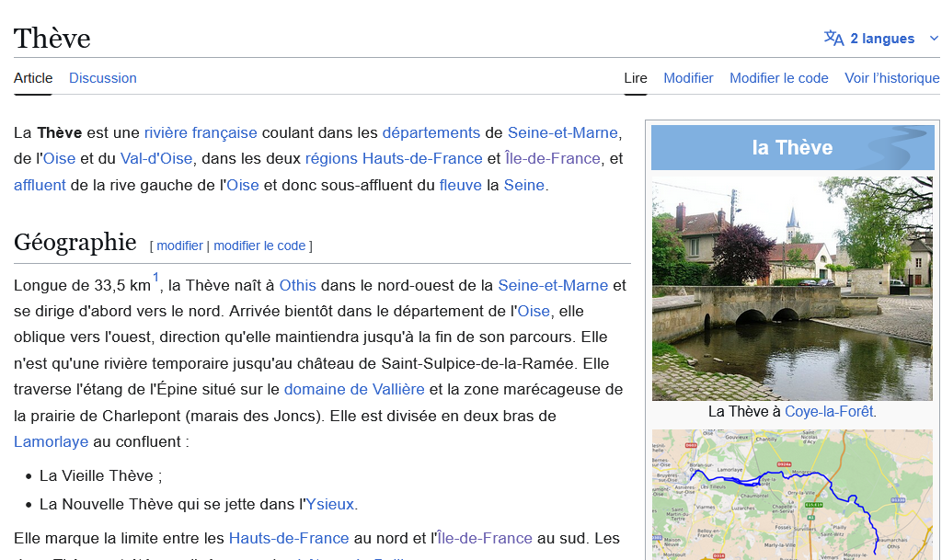Screen dimensions: 942x560
Task: Follow the affluent link
Action: [x=40, y=185]
